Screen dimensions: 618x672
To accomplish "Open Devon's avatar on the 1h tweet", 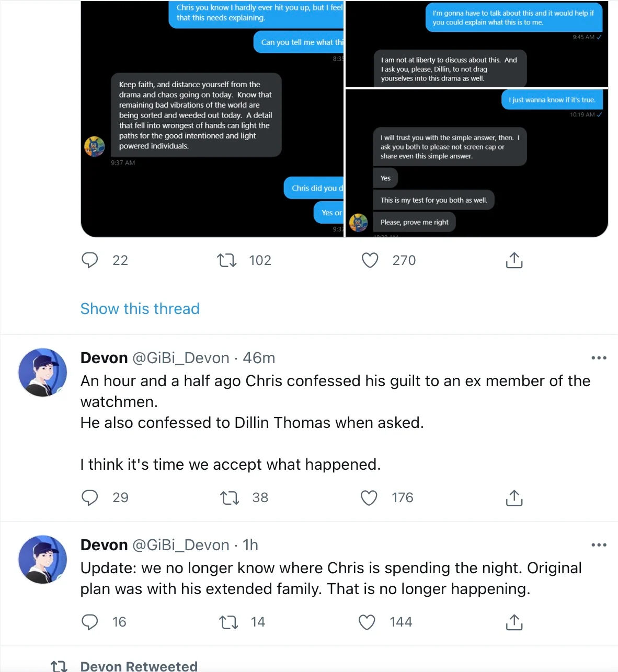I will 43,560.
